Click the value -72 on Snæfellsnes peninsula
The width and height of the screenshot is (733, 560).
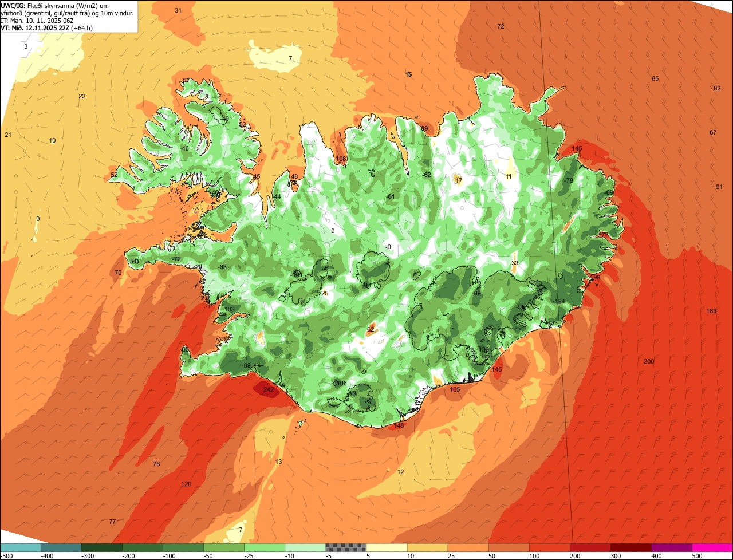[x=176, y=259]
